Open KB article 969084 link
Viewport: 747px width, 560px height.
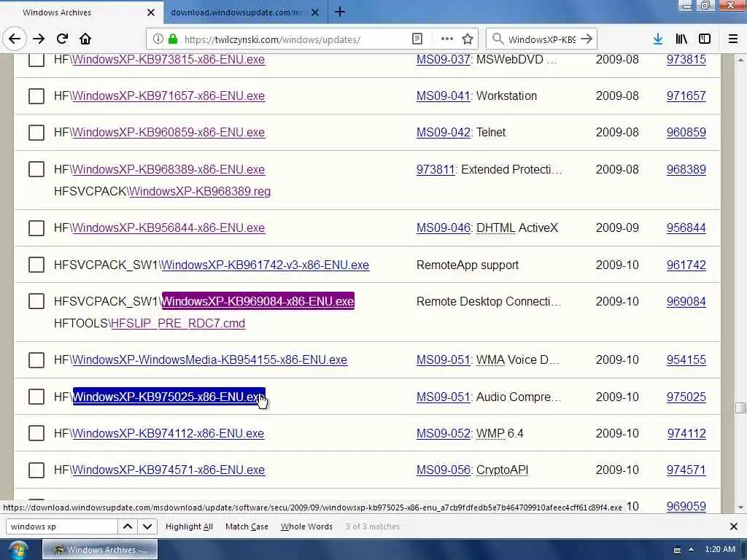coord(686,301)
